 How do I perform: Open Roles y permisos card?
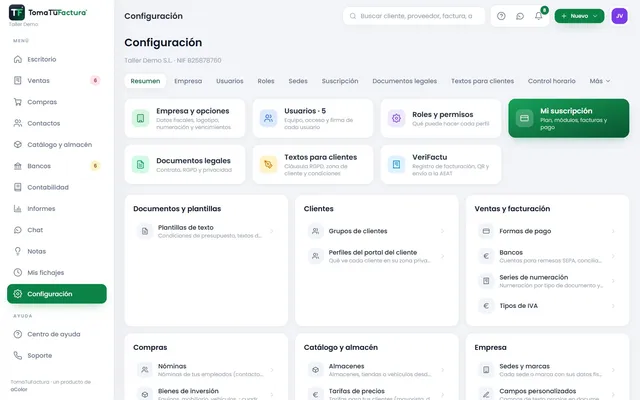(x=441, y=118)
